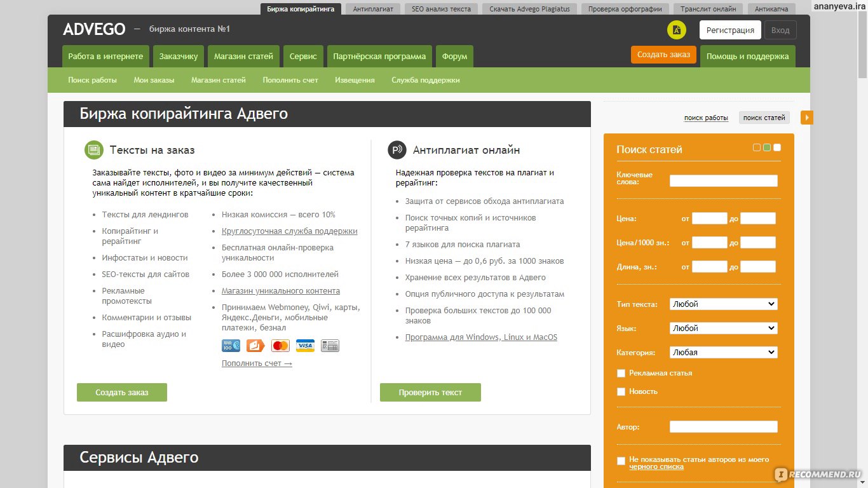868x488 pixels.
Task: Check the Новость checkbox
Action: [x=621, y=391]
